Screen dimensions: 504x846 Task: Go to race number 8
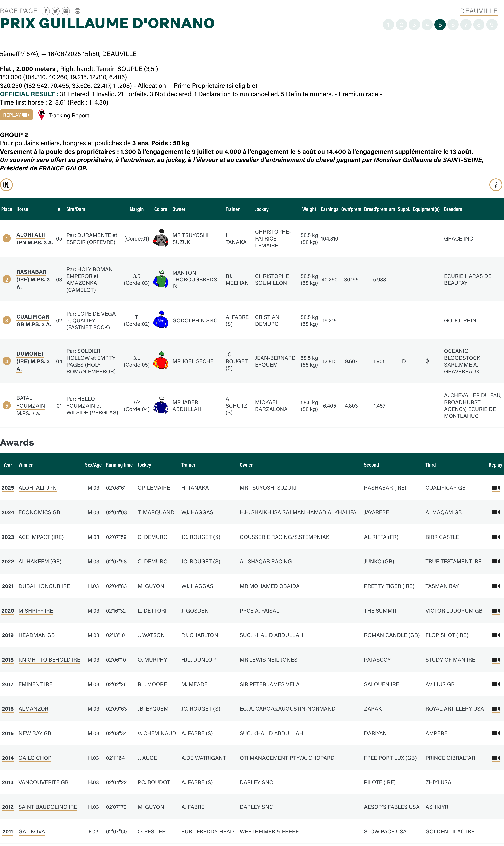[479, 25]
